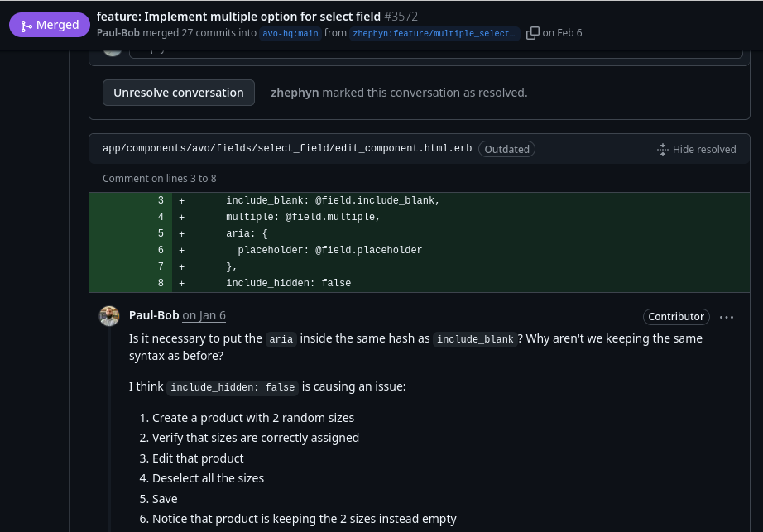This screenshot has height=532, width=763.
Task: Click the #3572 pull request number
Action: point(401,17)
